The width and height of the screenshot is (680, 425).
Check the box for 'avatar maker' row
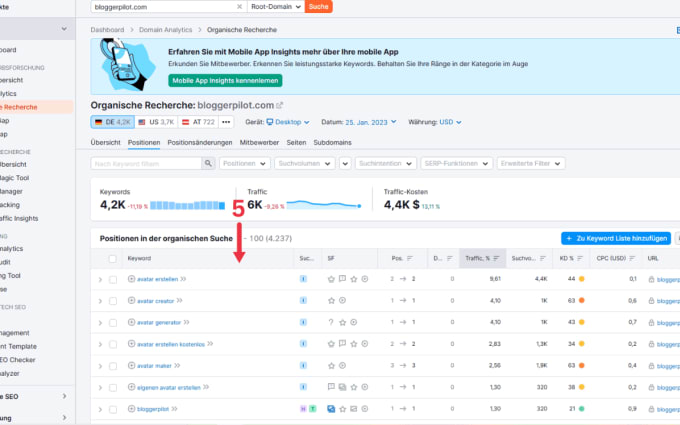point(113,366)
